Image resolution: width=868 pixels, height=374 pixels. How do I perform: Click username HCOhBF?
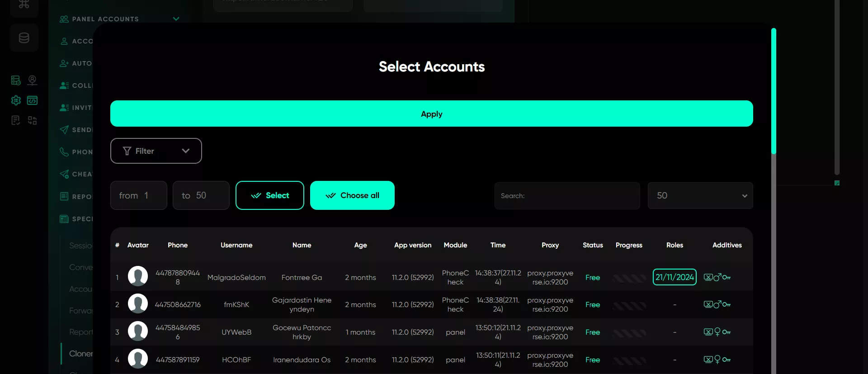click(236, 360)
